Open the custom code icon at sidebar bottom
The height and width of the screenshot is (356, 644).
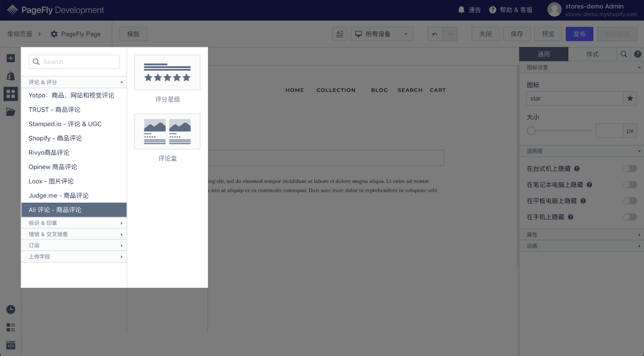[11, 345]
